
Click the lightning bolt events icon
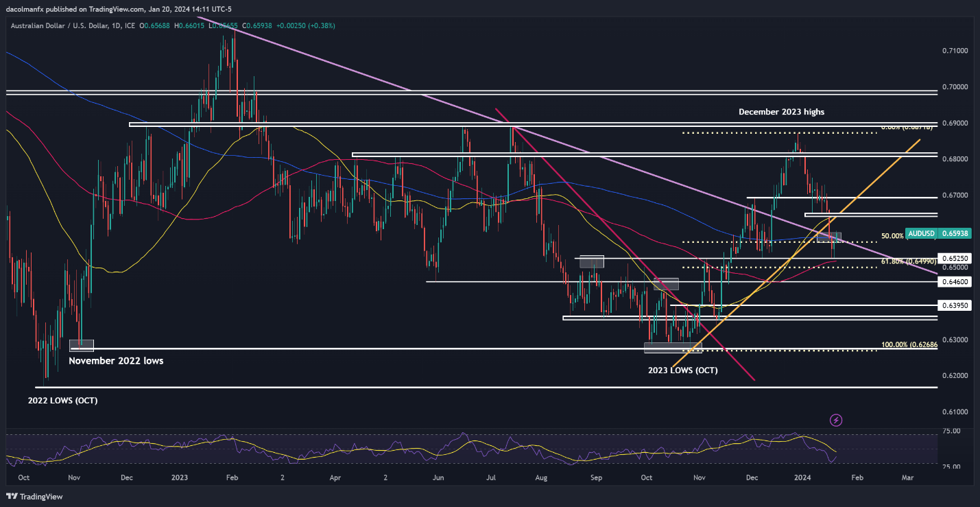835,420
